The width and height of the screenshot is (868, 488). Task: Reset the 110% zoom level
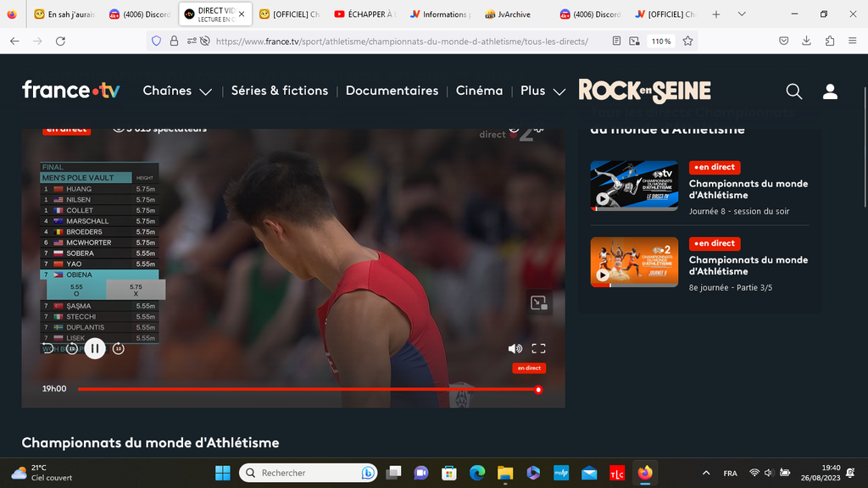click(661, 41)
